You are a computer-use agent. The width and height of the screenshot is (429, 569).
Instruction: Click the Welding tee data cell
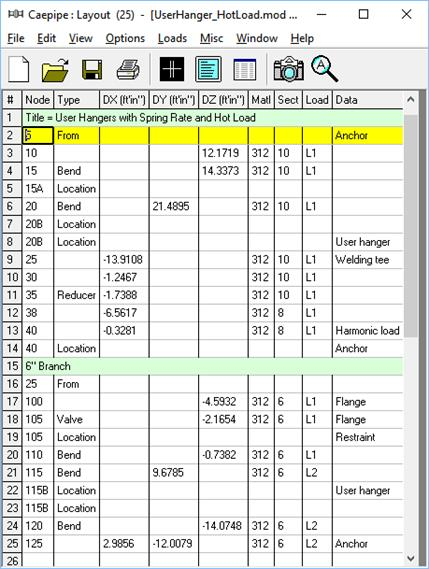(x=367, y=260)
